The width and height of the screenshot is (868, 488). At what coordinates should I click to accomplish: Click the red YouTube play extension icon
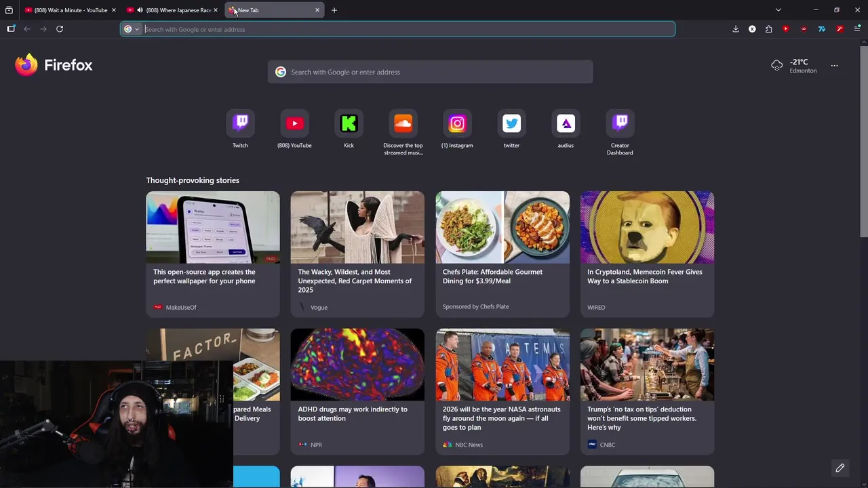pos(786,29)
